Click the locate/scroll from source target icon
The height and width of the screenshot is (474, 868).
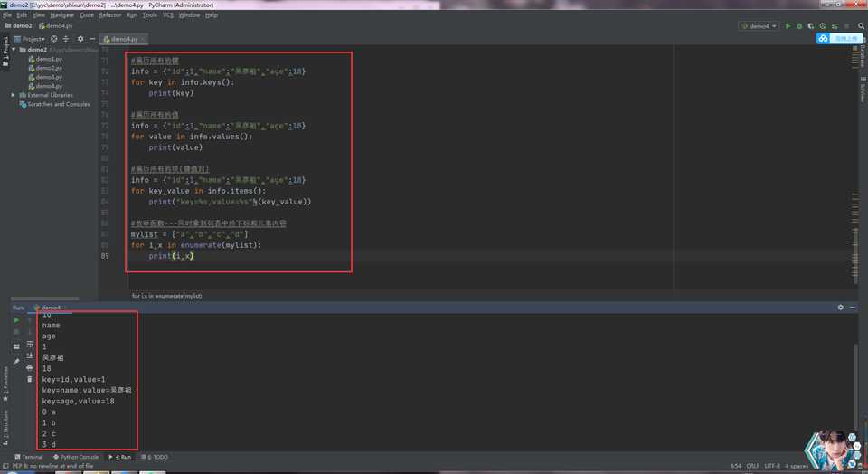point(53,39)
